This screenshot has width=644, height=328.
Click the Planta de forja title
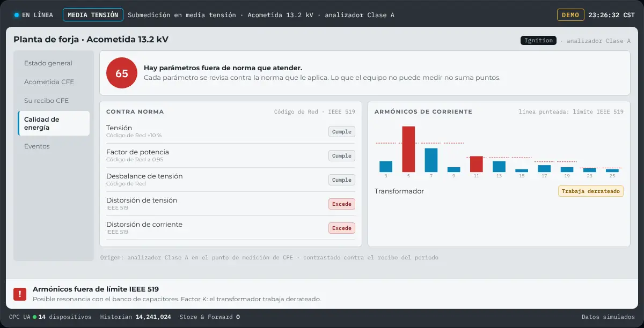pos(91,40)
